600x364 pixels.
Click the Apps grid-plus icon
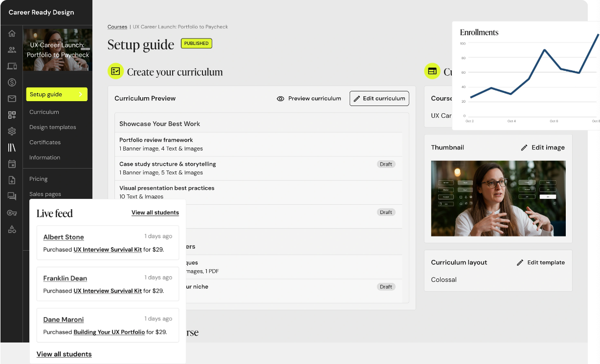click(12, 115)
